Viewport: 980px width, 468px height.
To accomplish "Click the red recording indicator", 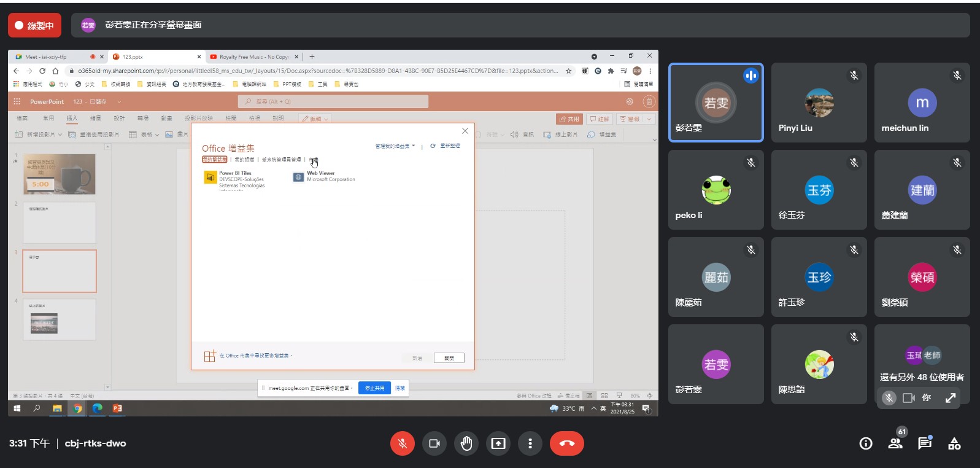I will pyautogui.click(x=34, y=25).
